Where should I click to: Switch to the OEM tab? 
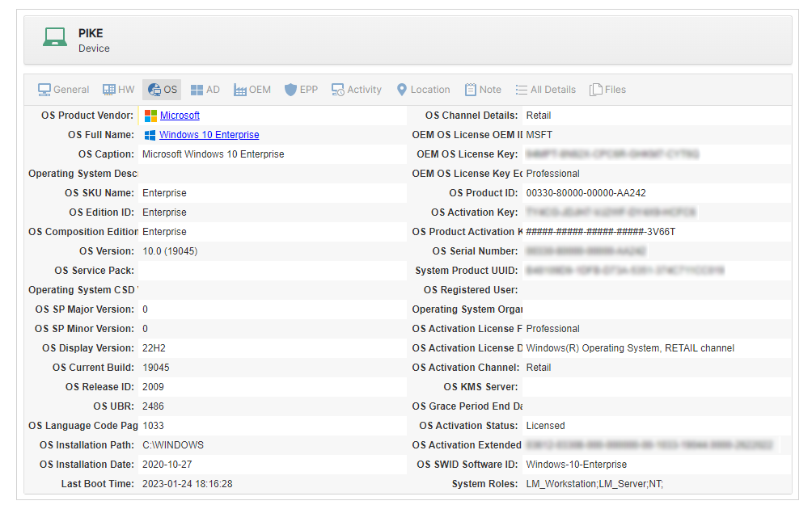252,90
